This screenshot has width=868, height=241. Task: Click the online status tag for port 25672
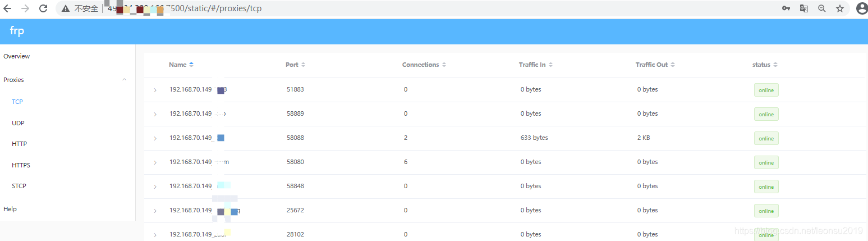point(766,211)
